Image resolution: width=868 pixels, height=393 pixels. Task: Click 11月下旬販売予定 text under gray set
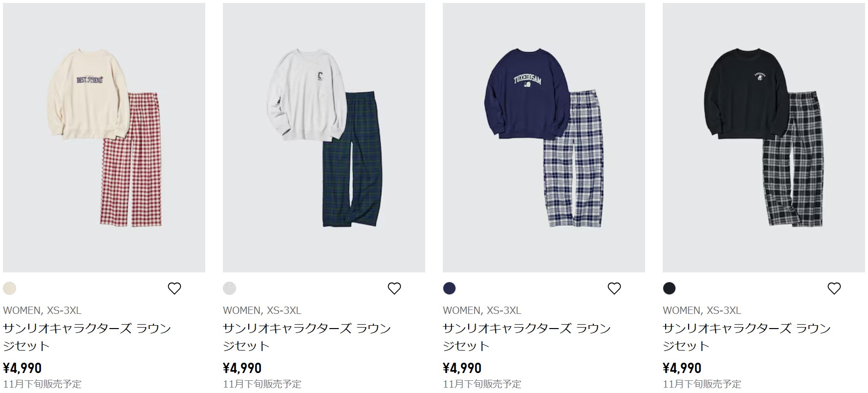[262, 384]
